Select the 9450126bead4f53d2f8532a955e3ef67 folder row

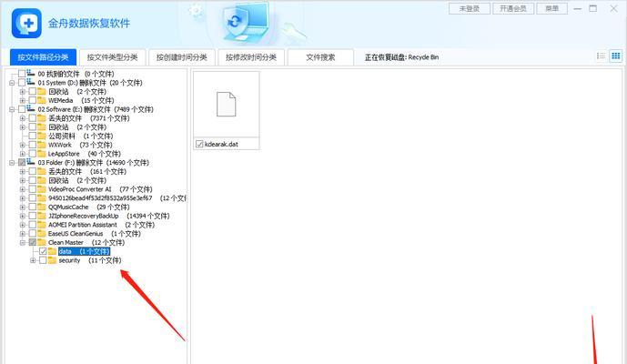click(117, 198)
